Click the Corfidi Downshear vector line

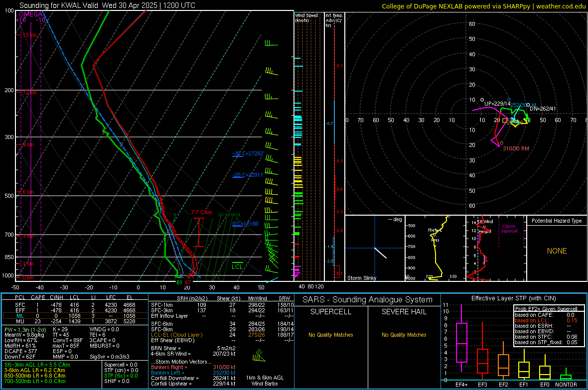[193, 379]
